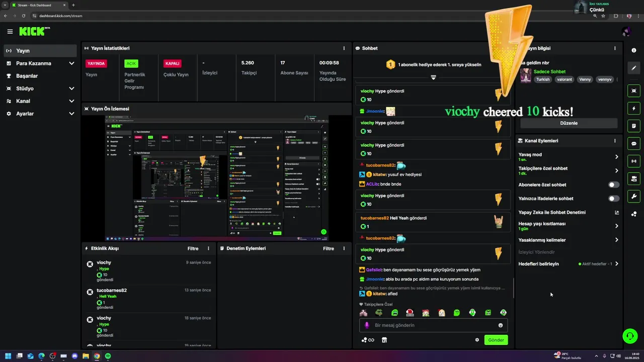Click the Turkish tag chip
The image size is (644, 362).
coord(543,79)
